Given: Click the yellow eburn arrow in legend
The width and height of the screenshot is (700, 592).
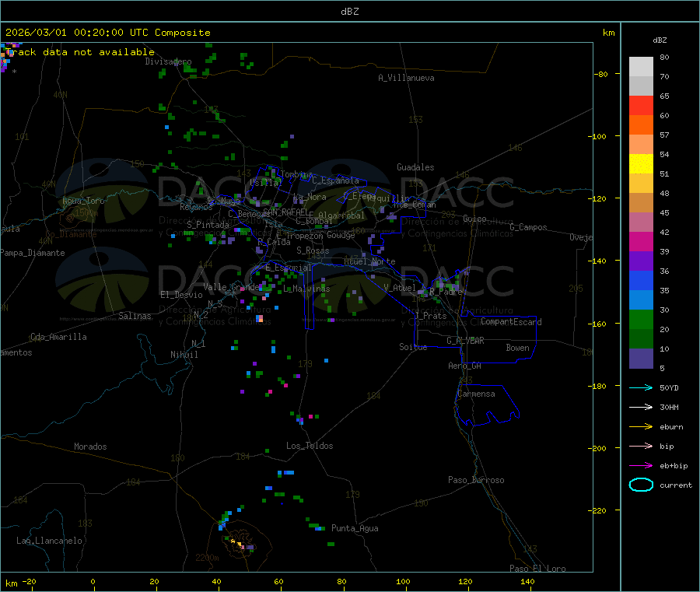Looking at the screenshot, I should click(641, 426).
